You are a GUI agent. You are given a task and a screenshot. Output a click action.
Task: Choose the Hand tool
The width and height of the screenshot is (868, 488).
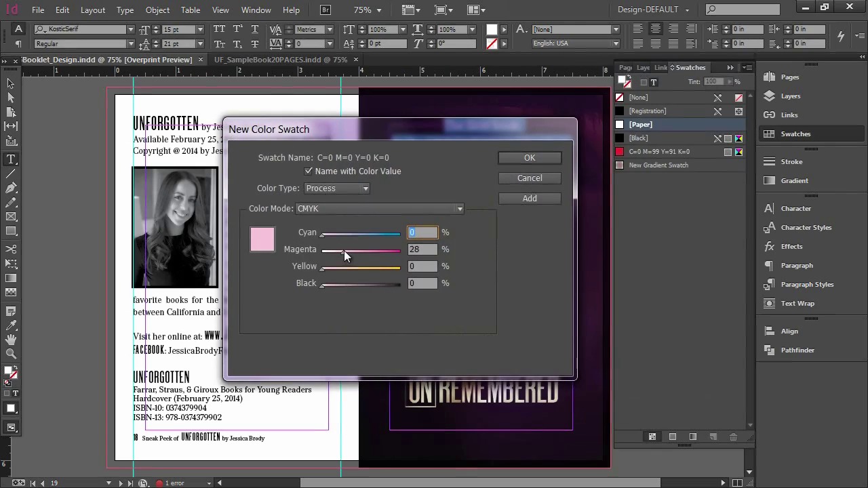click(11, 339)
